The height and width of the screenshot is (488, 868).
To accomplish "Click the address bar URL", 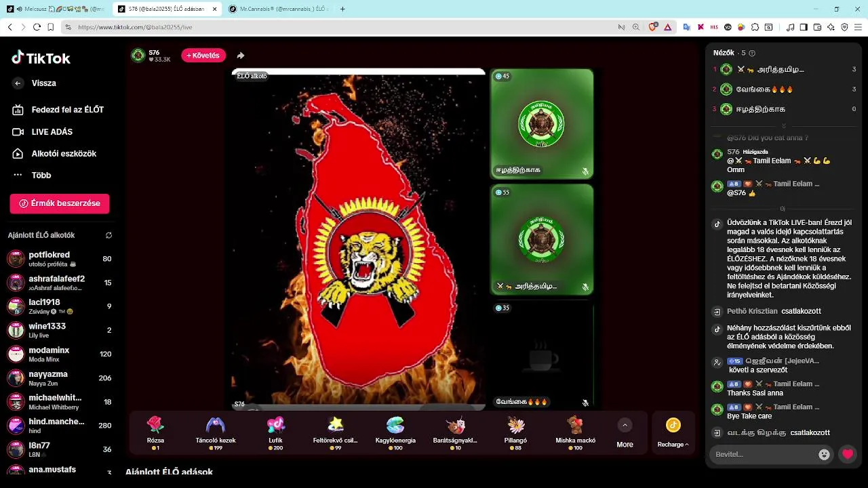I will point(135,27).
